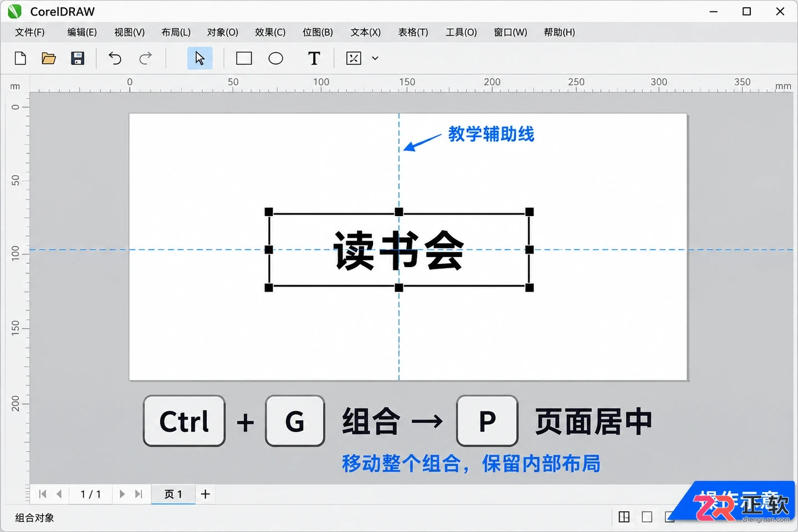Open the 文本(X) menu
The width and height of the screenshot is (798, 532).
366,32
